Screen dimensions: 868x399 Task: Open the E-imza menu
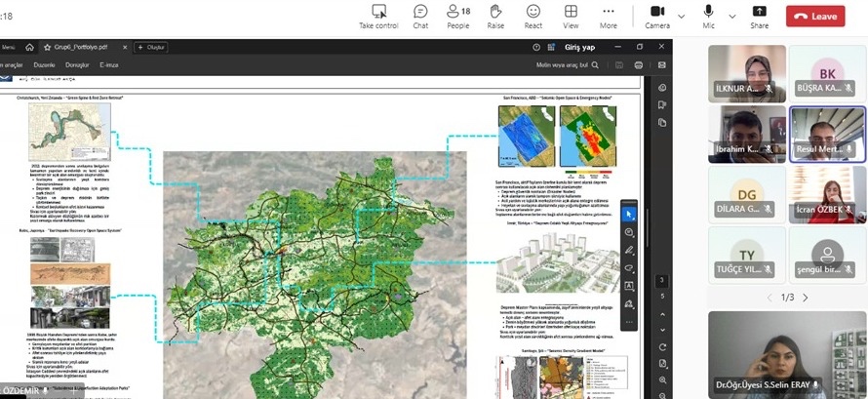[x=109, y=65]
